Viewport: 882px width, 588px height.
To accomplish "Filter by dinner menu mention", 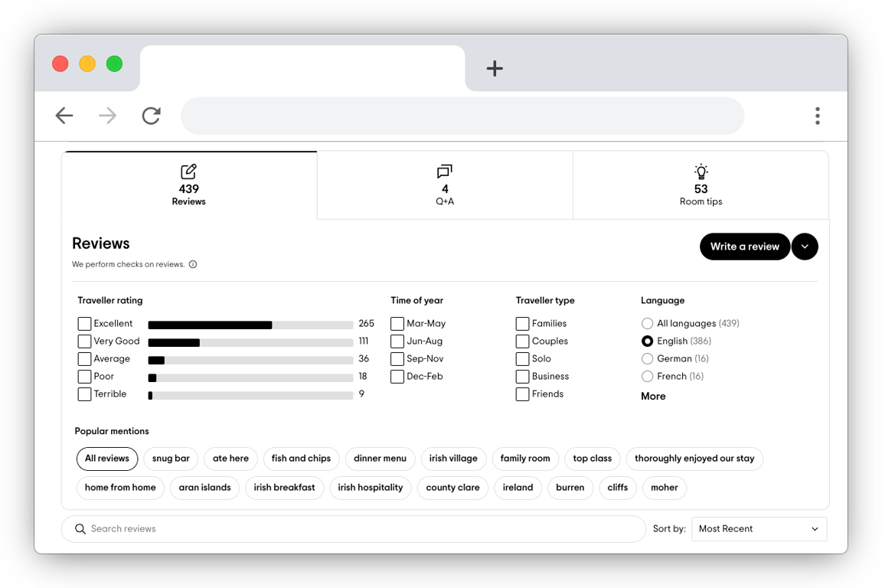I will 381,459.
